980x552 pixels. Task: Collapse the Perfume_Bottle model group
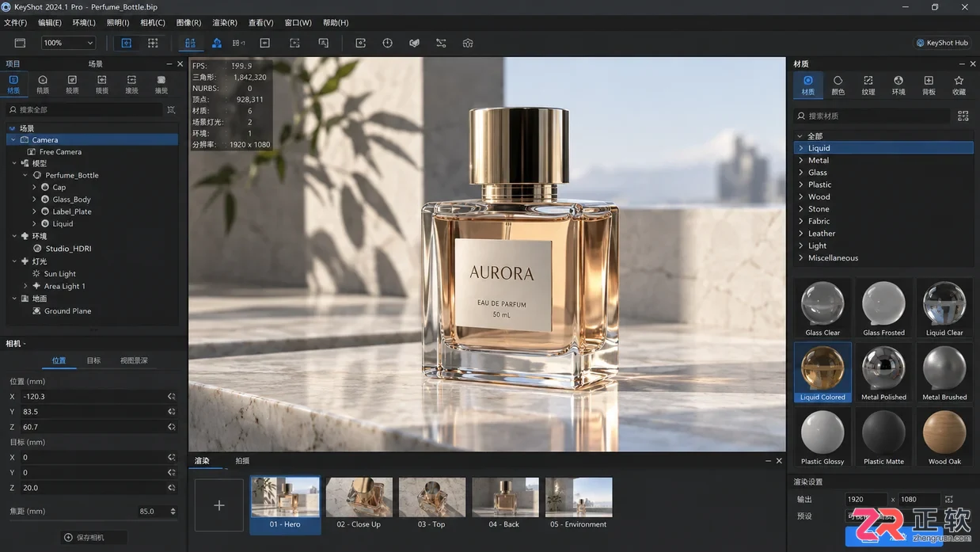click(25, 175)
